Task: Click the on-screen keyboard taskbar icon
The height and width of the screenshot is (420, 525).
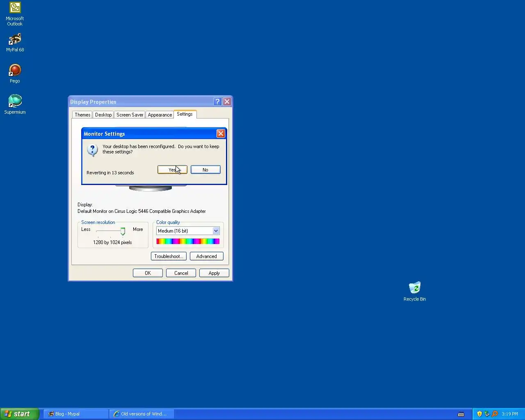Action: pyautogui.click(x=461, y=414)
